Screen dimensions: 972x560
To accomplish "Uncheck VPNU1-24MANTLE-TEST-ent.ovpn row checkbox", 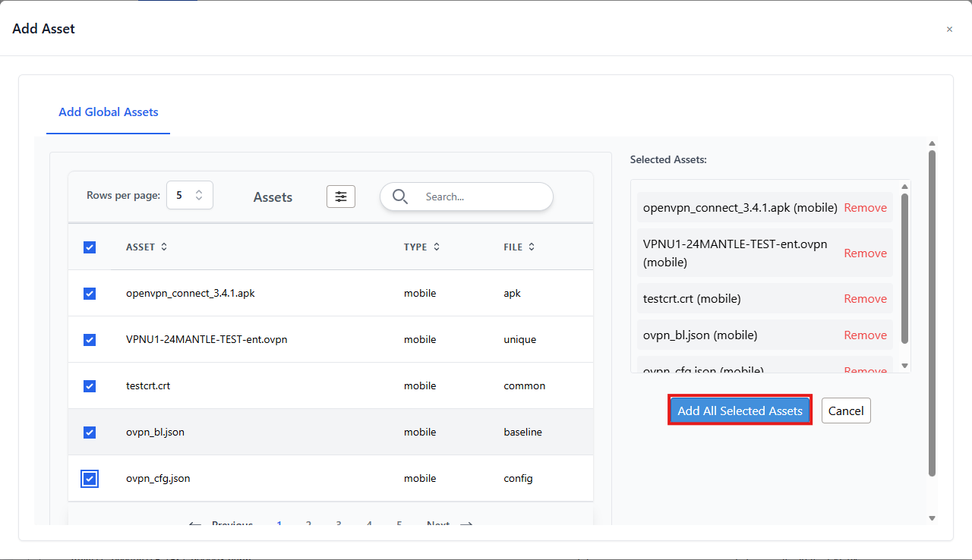I will click(x=90, y=340).
